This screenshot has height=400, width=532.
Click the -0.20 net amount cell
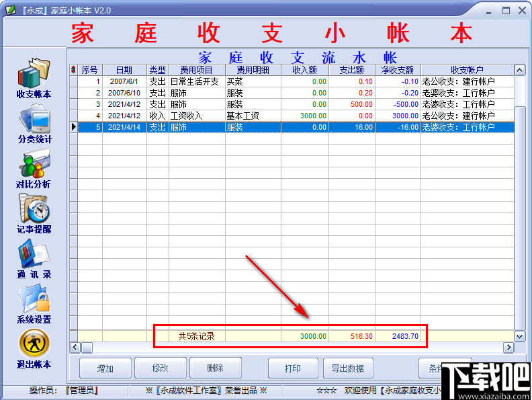click(398, 93)
